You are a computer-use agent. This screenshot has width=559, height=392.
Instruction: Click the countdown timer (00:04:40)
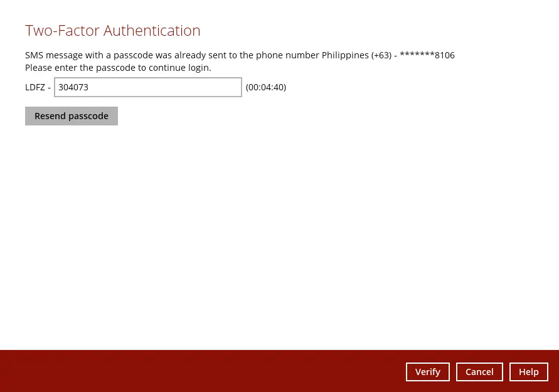tap(266, 87)
